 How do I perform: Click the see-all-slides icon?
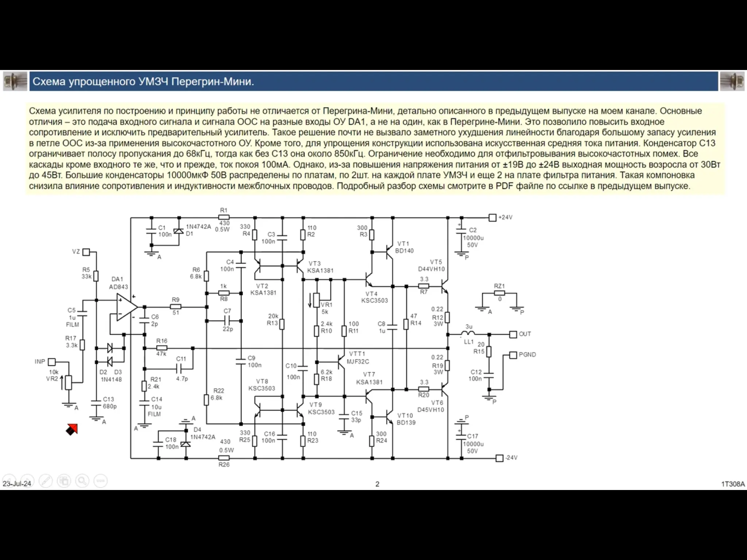(64, 481)
